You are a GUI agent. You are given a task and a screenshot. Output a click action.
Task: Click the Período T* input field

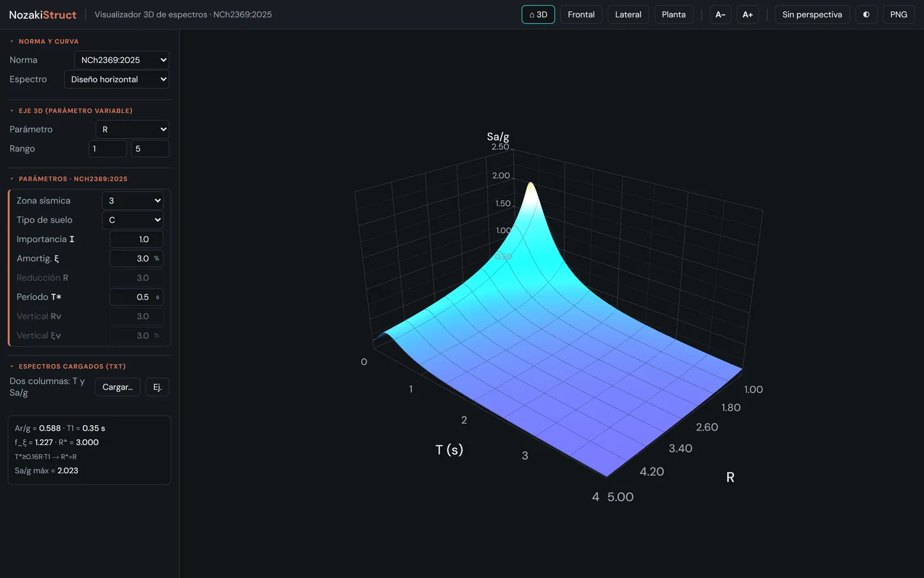pyautogui.click(x=137, y=297)
